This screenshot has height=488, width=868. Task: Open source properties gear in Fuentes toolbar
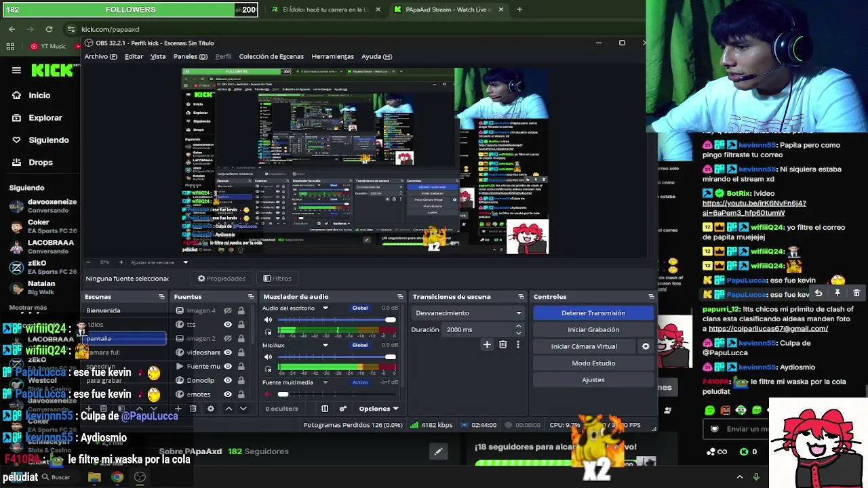211,409
